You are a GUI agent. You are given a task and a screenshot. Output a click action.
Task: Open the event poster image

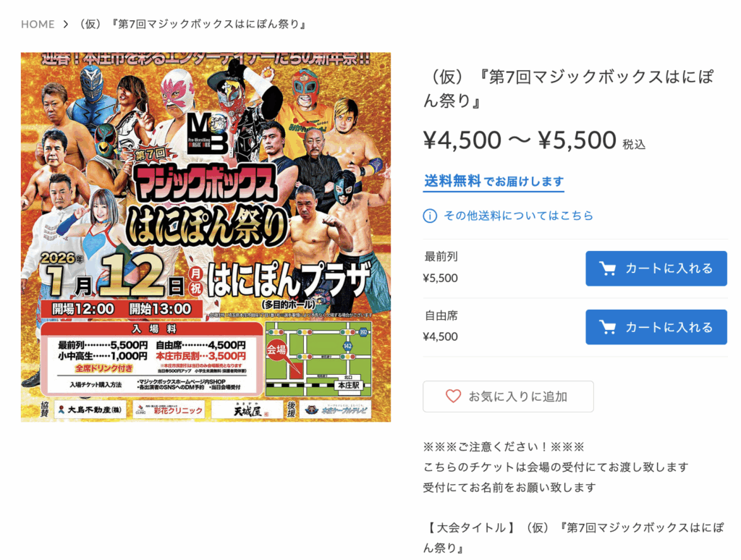(x=206, y=237)
